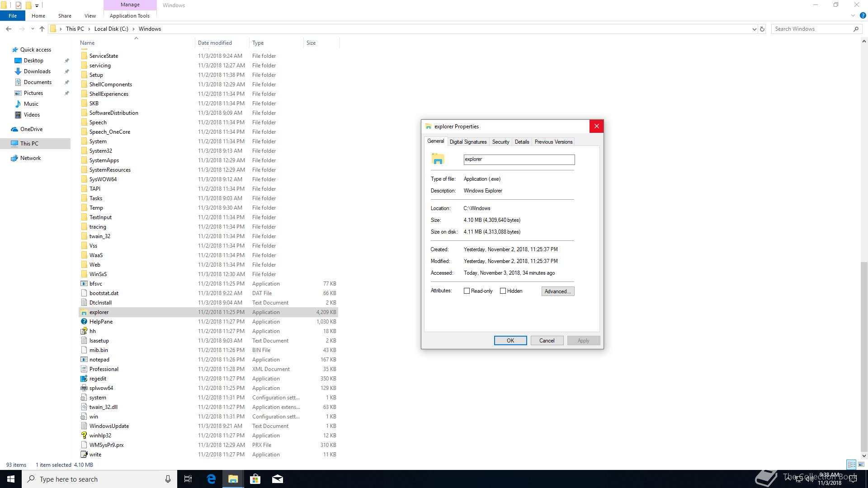Select OneDrive in navigation pane
The image size is (868, 488).
(x=31, y=129)
